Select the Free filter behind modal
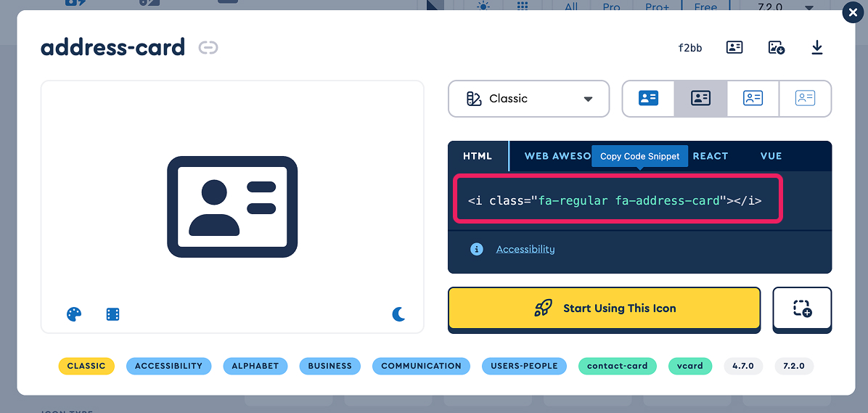This screenshot has height=413, width=868. (x=705, y=7)
